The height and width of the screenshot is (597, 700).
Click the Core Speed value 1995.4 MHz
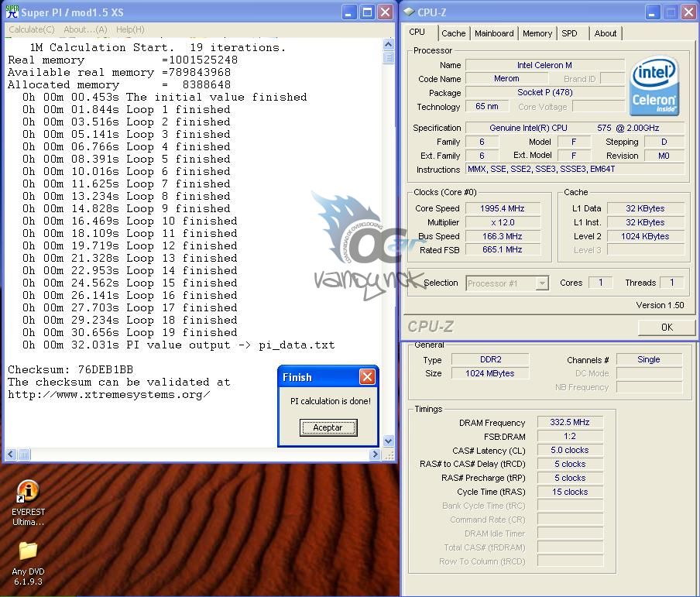pos(503,208)
